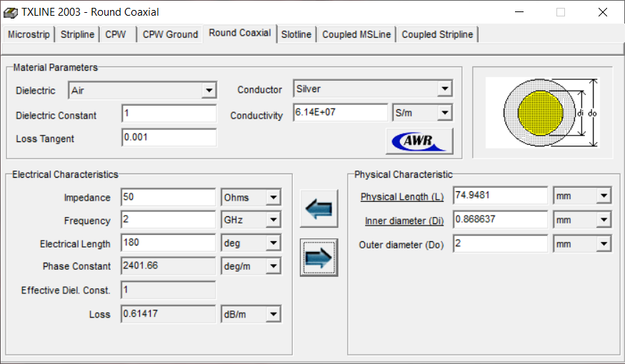Open the Loss dB/m unit dropdown
This screenshot has width=625, height=364.
tap(274, 314)
